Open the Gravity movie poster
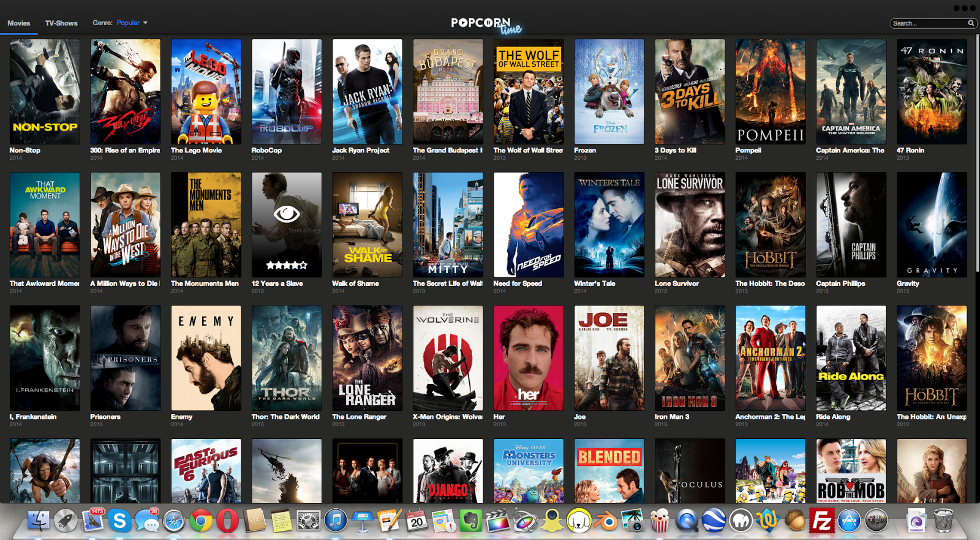980x540 pixels. point(932,225)
